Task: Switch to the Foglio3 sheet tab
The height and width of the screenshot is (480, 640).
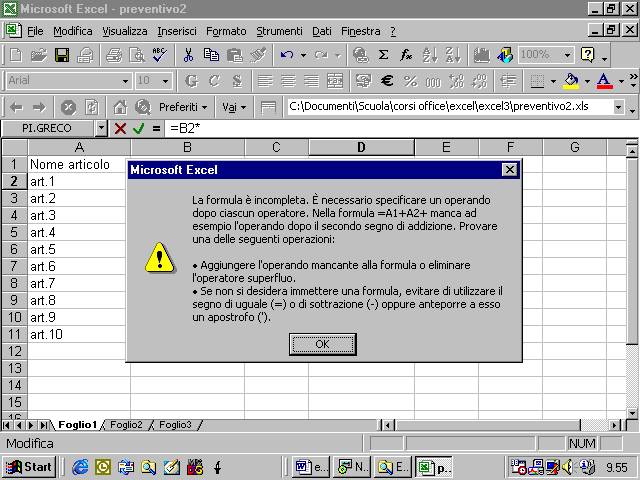Action: pyautogui.click(x=175, y=425)
